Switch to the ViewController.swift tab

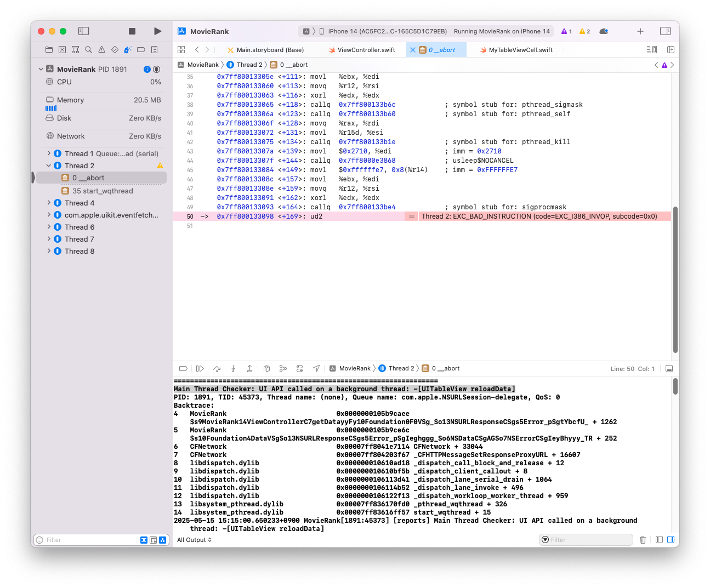coord(362,50)
